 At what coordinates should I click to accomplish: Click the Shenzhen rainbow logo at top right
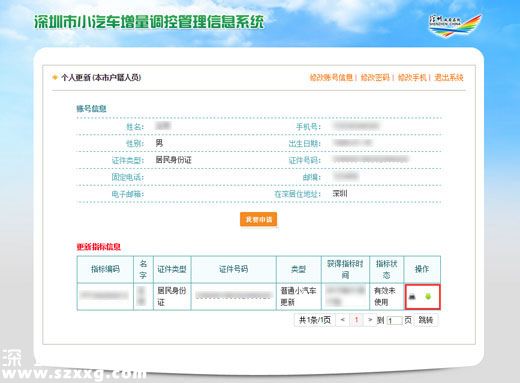(x=455, y=25)
